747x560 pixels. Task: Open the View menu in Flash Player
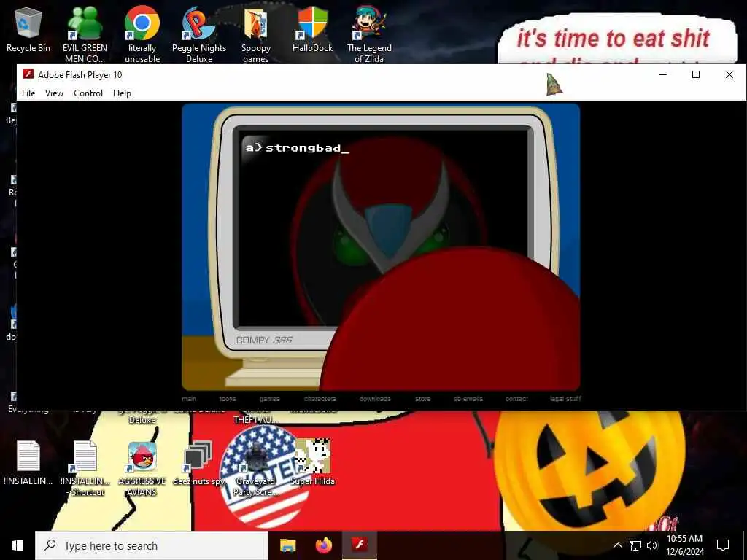(x=54, y=93)
